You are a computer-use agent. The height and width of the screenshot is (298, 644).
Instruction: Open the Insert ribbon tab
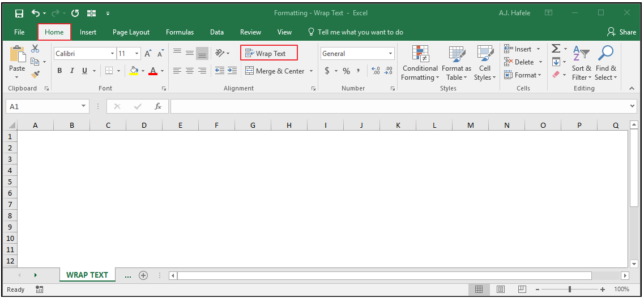[x=88, y=32]
